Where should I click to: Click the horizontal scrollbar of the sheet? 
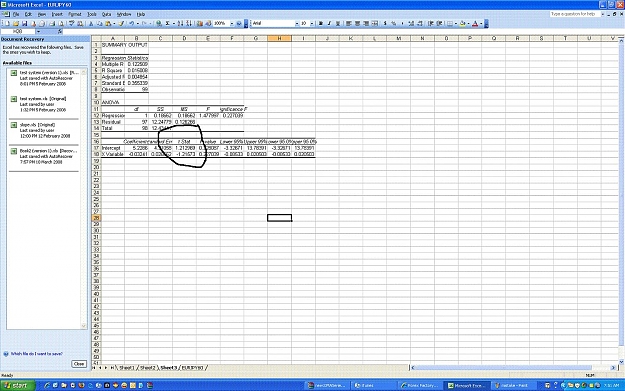(513, 367)
